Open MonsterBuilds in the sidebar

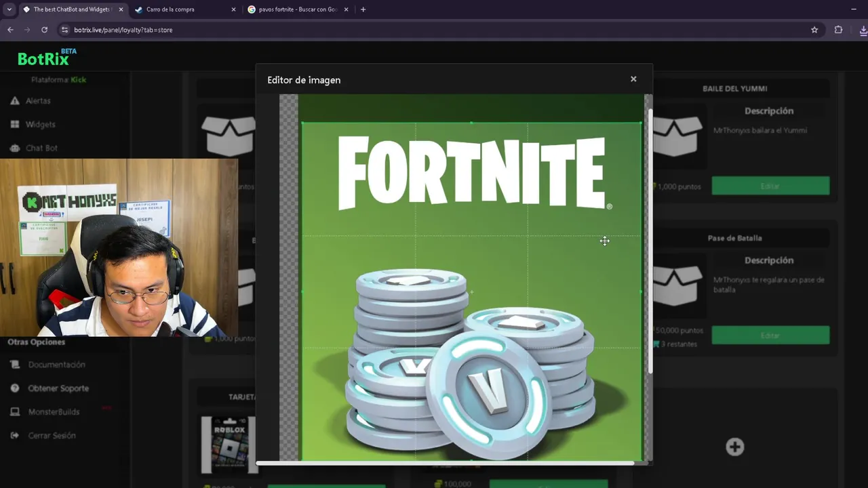[x=54, y=411]
